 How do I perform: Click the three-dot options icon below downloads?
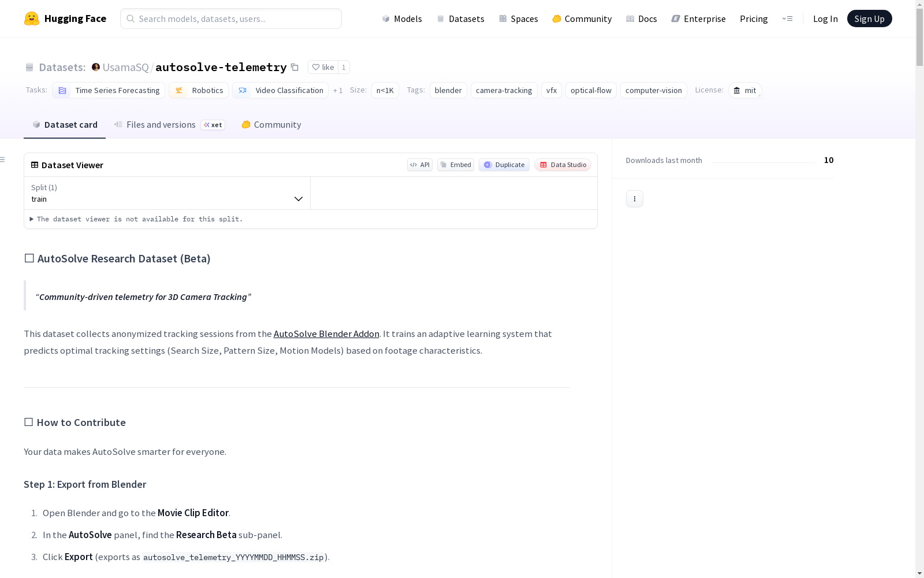[x=635, y=199]
